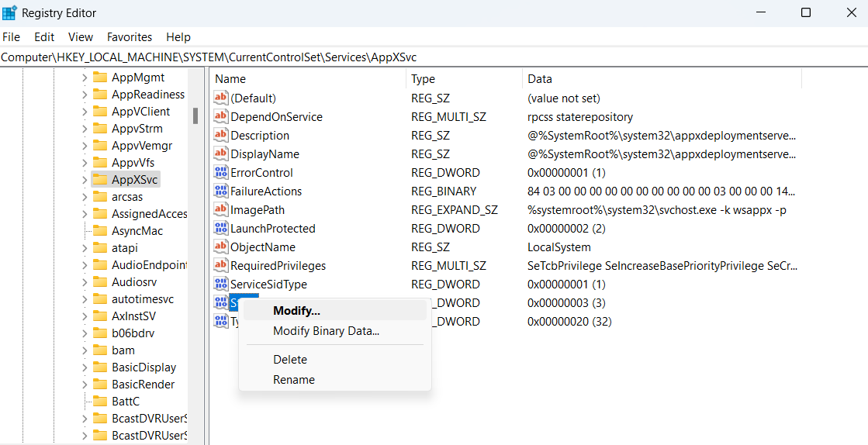Open the Favorites menu

(130, 37)
